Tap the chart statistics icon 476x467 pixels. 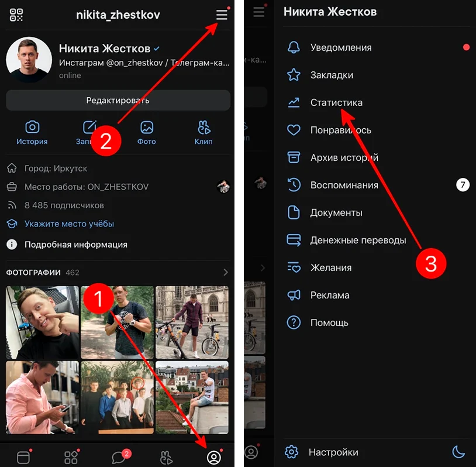click(x=294, y=102)
